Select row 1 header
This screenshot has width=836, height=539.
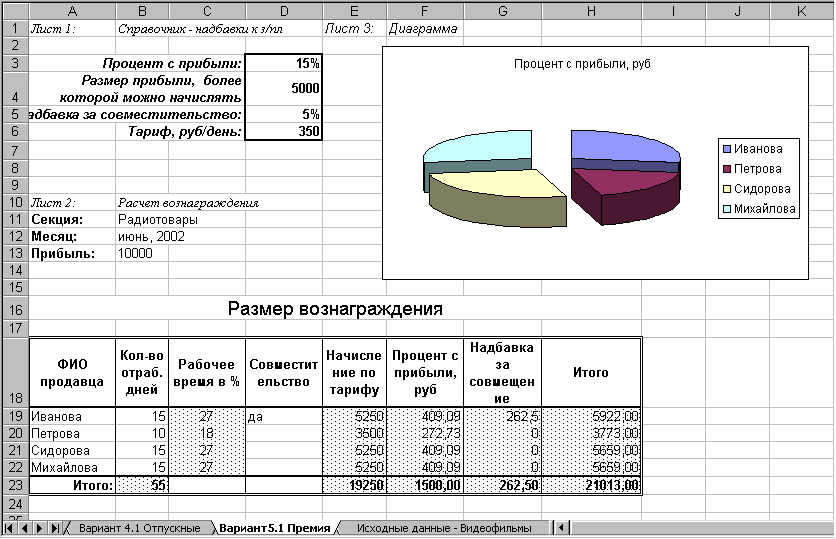[15, 28]
